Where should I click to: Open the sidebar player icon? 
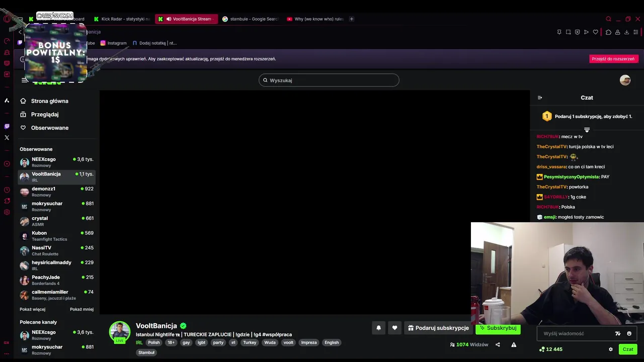[7, 163]
